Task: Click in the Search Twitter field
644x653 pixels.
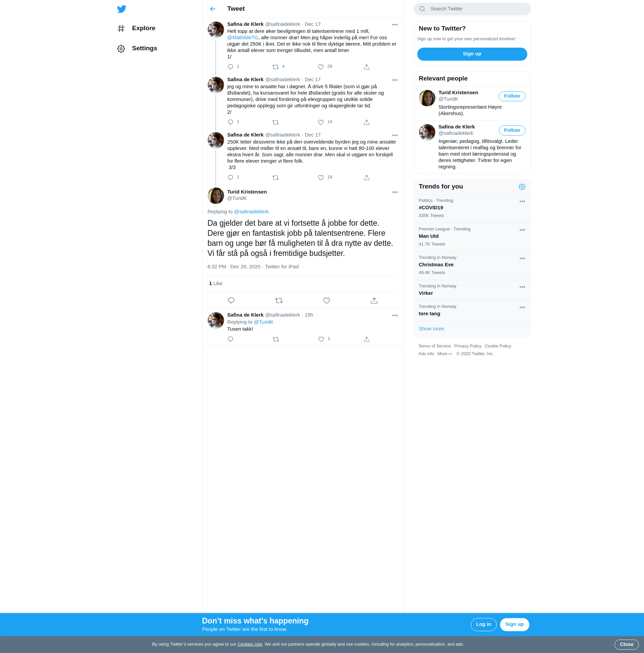Action: 472,9
